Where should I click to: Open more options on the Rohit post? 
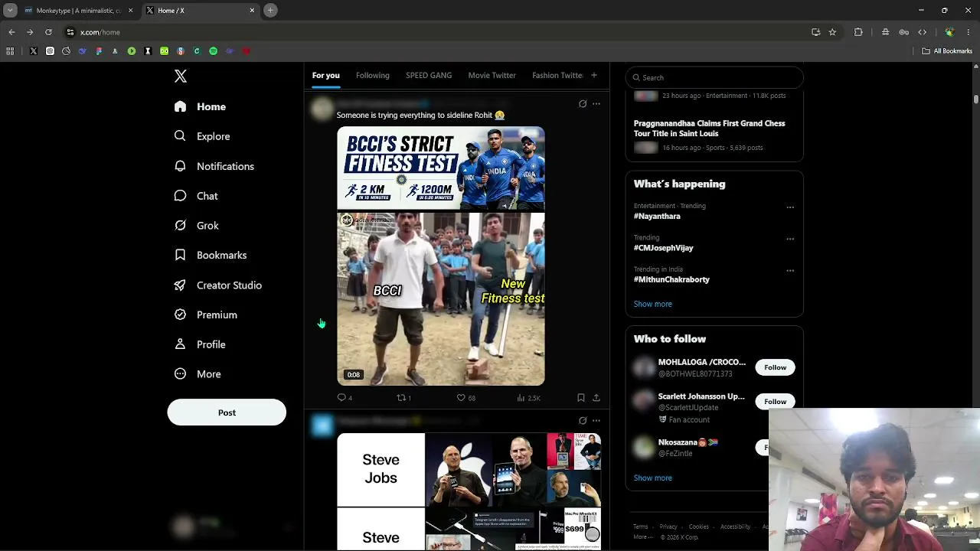[596, 103]
